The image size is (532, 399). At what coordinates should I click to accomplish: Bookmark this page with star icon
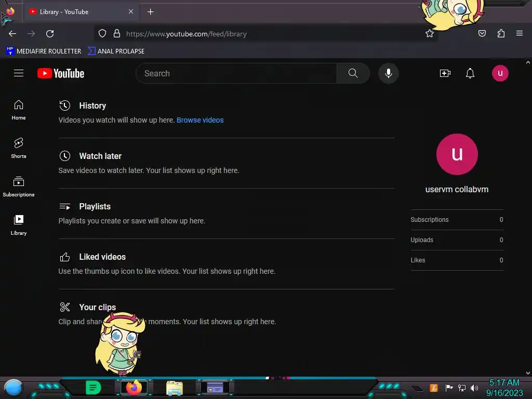pyautogui.click(x=430, y=34)
